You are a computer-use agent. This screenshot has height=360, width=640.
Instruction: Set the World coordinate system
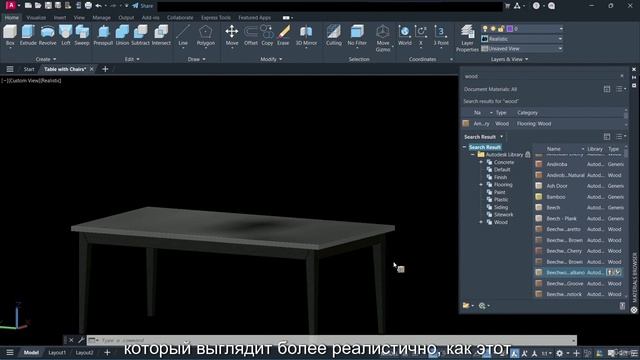tap(404, 35)
